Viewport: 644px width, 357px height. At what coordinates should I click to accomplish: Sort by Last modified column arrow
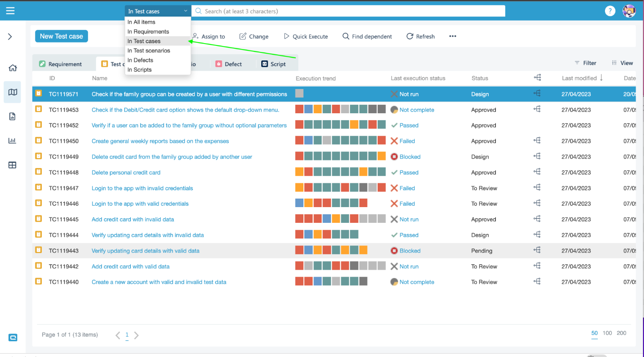point(601,78)
